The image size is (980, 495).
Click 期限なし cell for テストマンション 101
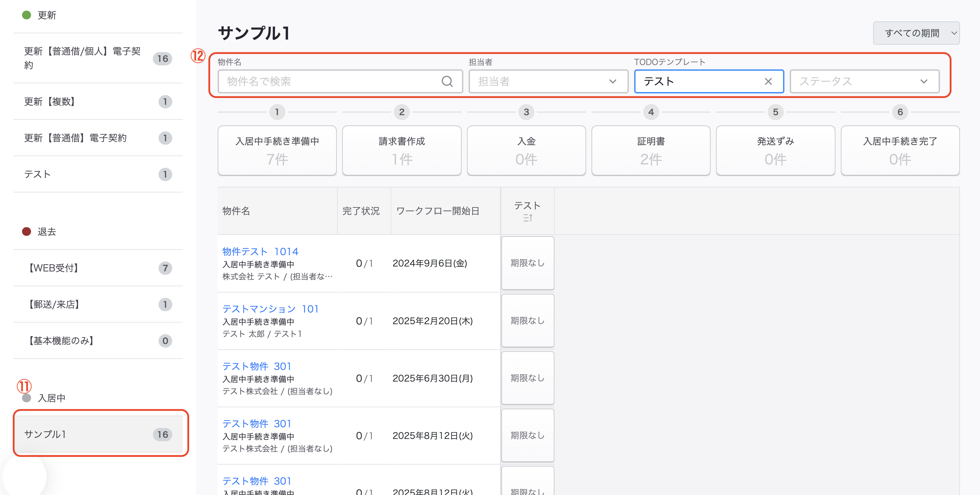pos(528,321)
